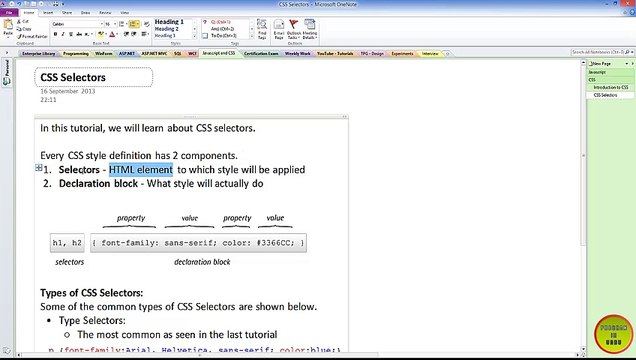This screenshot has height=360, width=636.
Task: Open the Outlook Tasks flag menu
Action: pyautogui.click(x=294, y=29)
